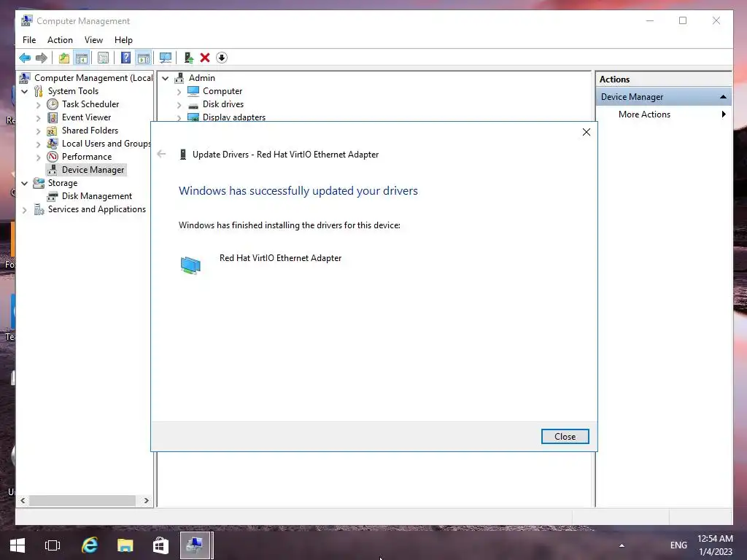
Task: Click the Forward arrow toolbar icon
Action: tap(42, 58)
